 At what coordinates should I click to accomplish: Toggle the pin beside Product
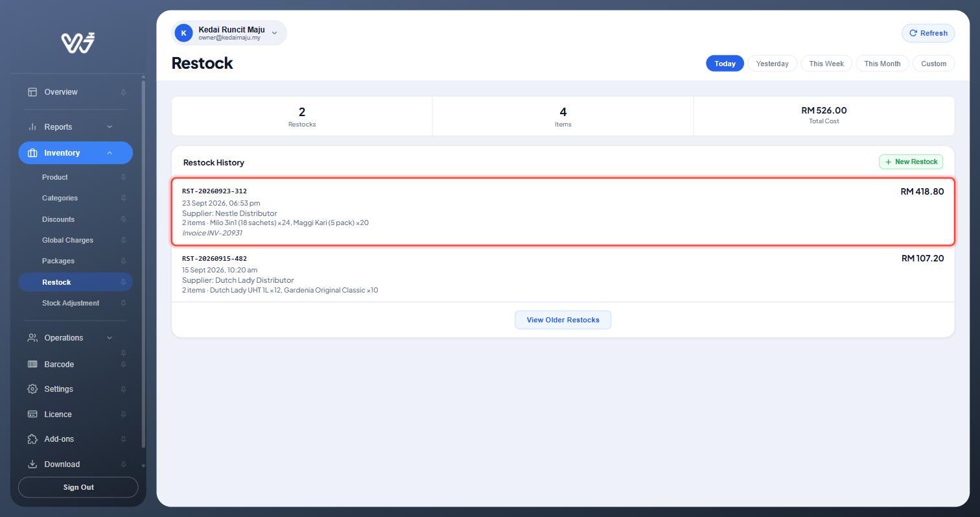point(123,177)
